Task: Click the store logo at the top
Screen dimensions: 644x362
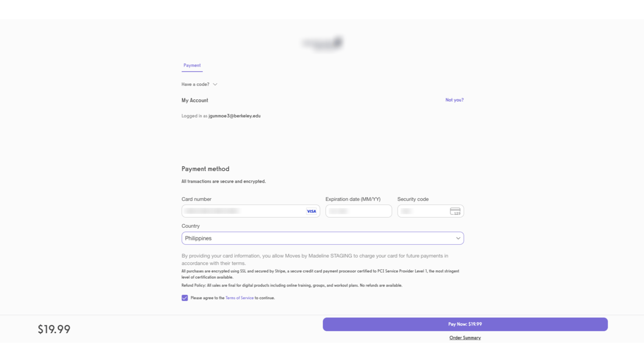Action: click(322, 42)
